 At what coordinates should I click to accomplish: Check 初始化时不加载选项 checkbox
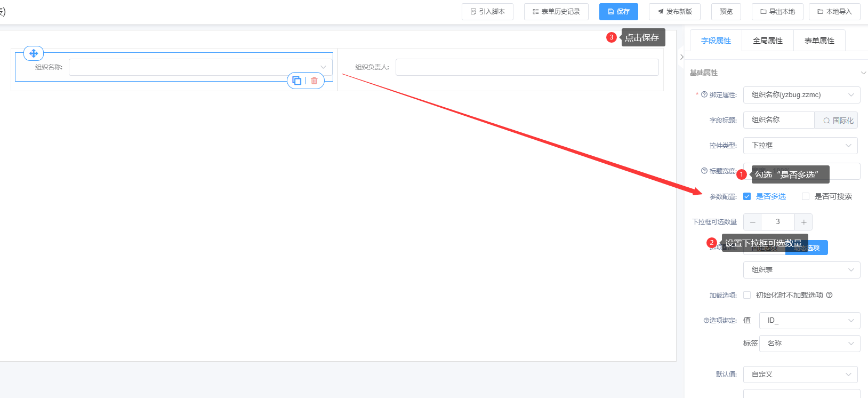(x=747, y=295)
